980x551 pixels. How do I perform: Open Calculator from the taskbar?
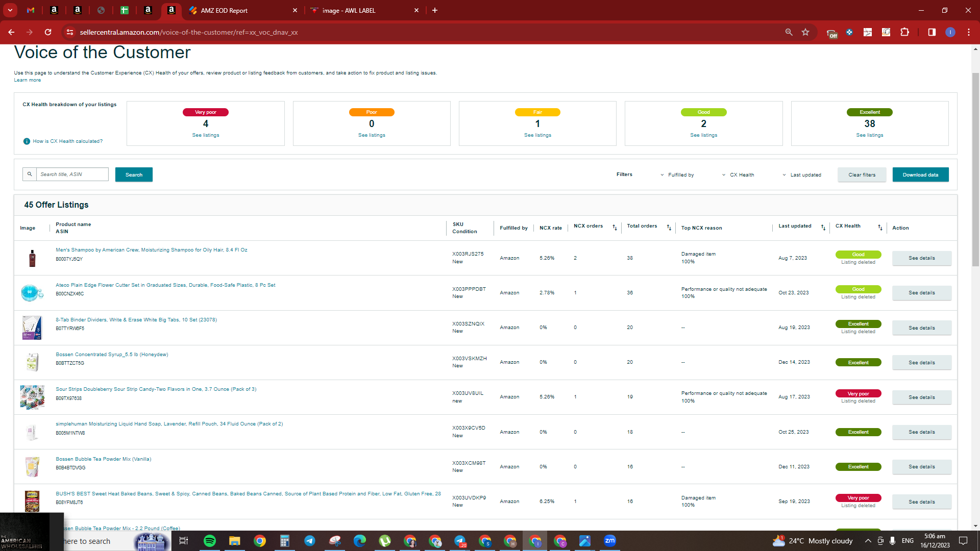pyautogui.click(x=285, y=541)
